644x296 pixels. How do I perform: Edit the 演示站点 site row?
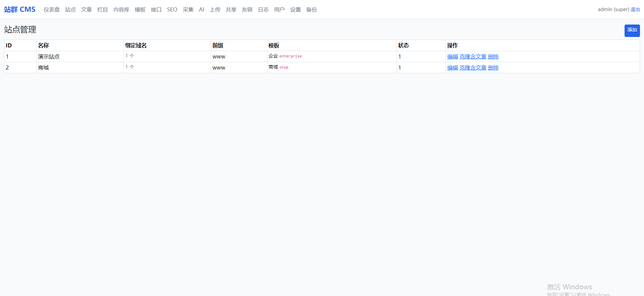point(452,57)
